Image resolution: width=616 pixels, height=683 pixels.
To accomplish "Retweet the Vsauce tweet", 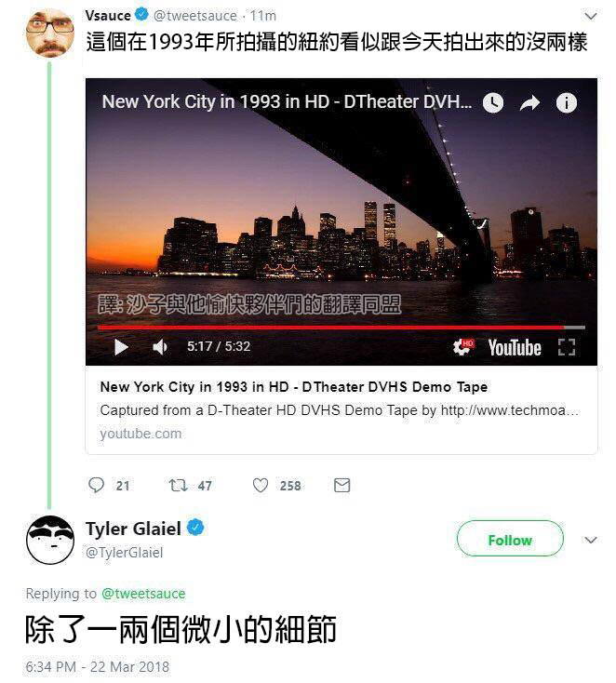I will coord(178,485).
